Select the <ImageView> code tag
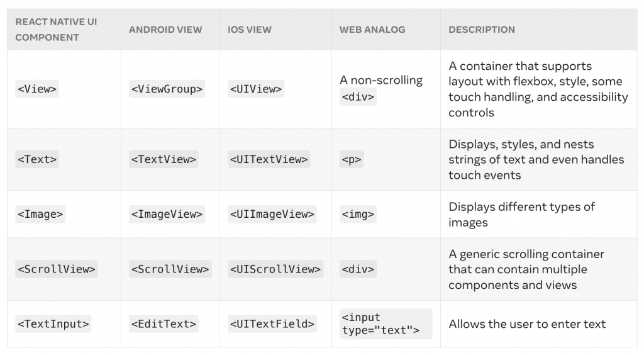Screen dimensions: 644x355 click(167, 215)
